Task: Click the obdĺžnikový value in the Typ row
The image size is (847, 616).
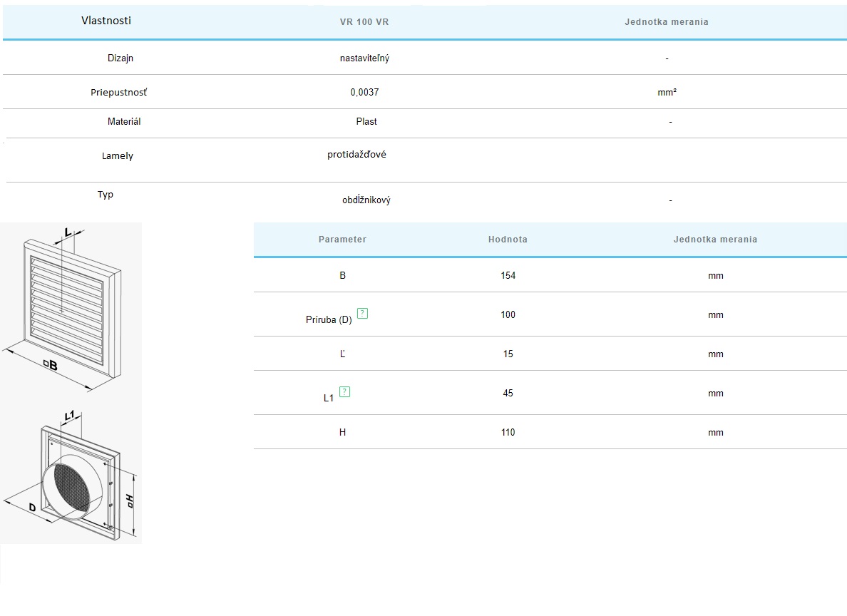Action: click(366, 200)
